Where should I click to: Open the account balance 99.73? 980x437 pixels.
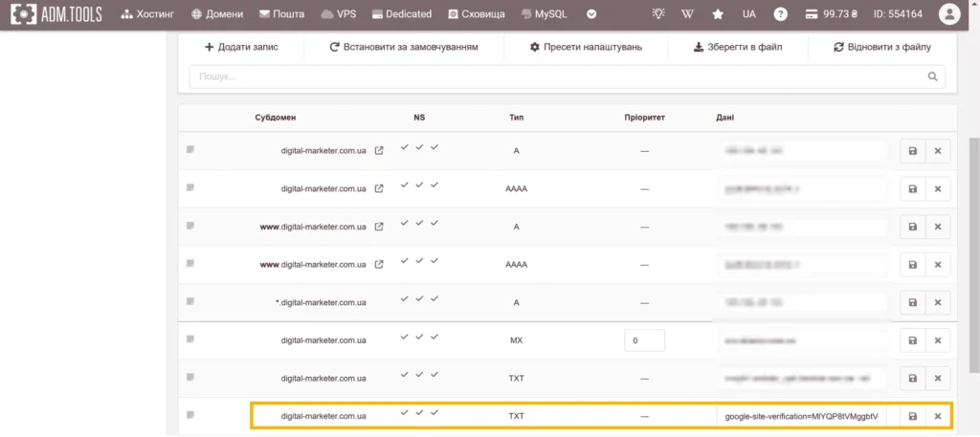click(x=832, y=13)
